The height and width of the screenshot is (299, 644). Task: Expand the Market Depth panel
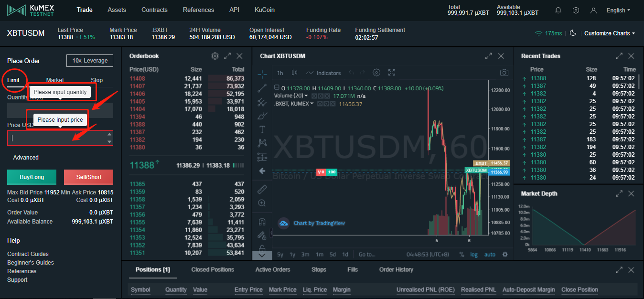[x=619, y=193]
